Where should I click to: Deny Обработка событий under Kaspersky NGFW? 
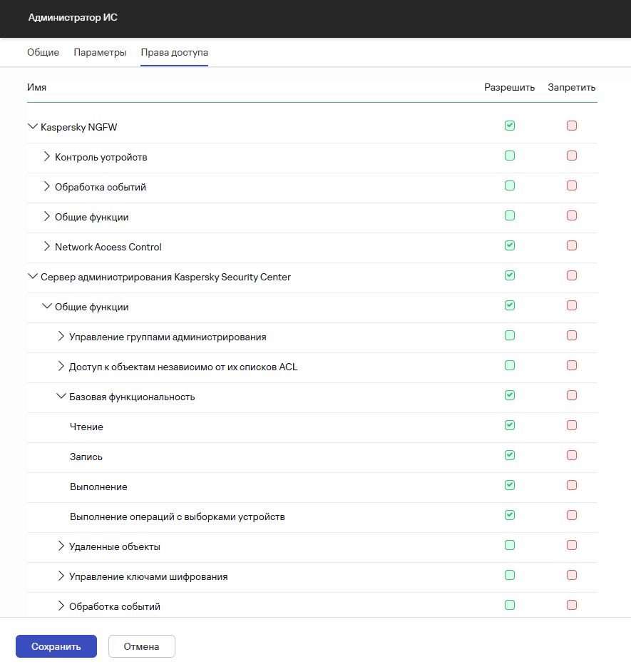point(572,185)
